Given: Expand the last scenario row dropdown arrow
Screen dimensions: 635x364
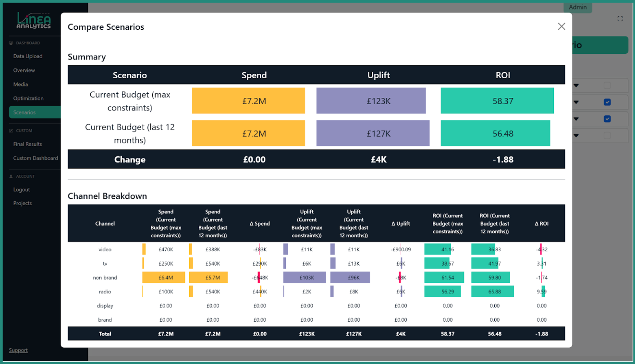Looking at the screenshot, I should [576, 135].
